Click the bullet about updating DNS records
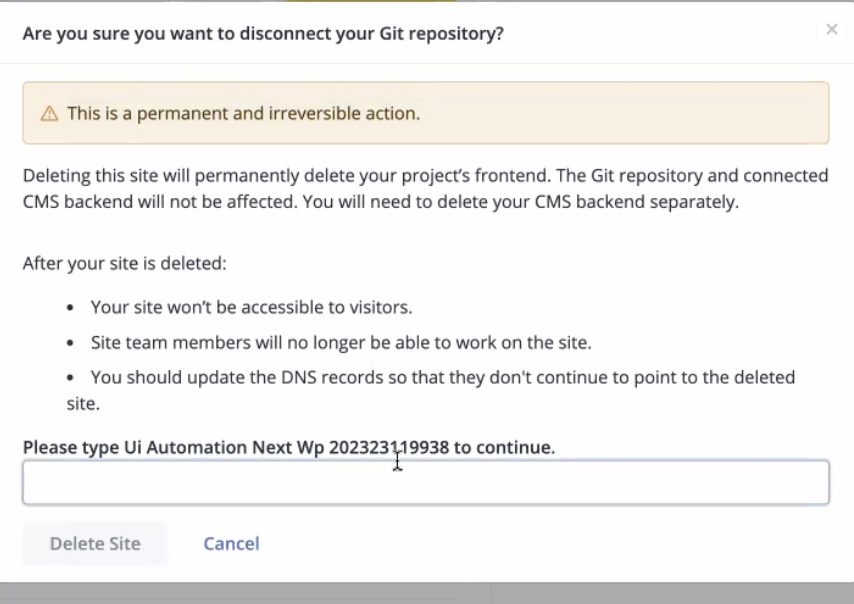 click(x=443, y=377)
